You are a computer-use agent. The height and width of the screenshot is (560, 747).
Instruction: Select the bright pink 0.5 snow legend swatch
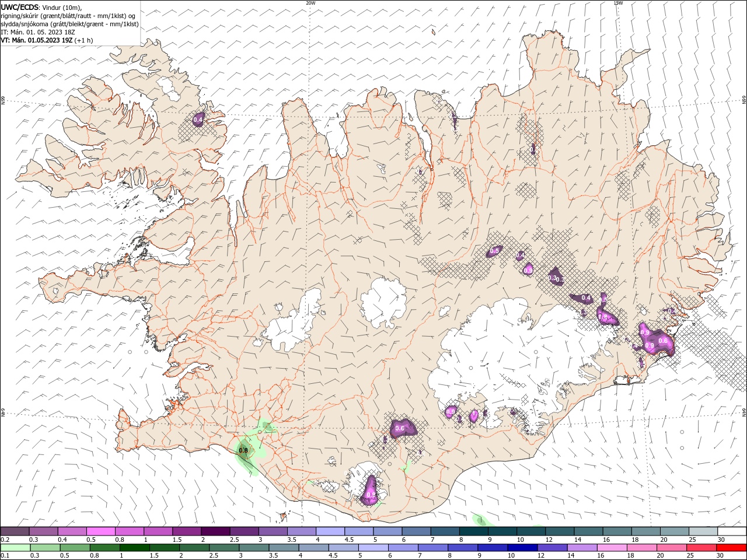pos(101,531)
